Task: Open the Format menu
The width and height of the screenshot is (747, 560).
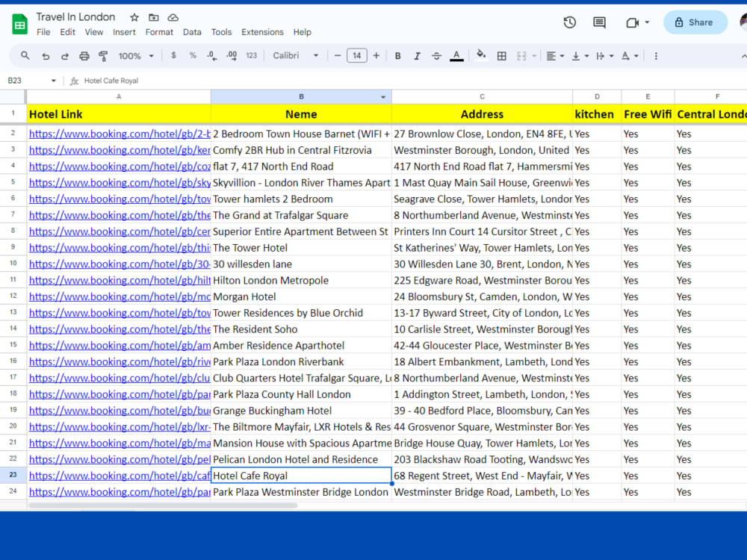Action: click(x=159, y=32)
